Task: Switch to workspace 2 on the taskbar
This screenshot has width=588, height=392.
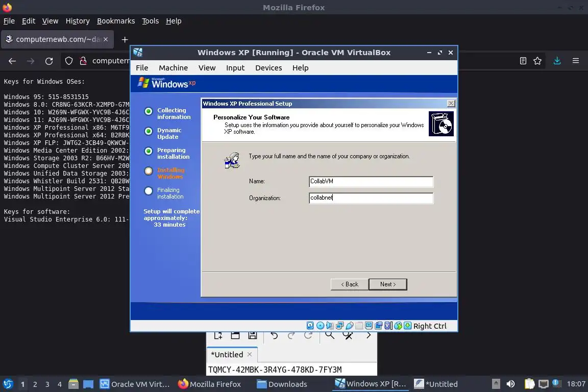Action: coord(35,384)
